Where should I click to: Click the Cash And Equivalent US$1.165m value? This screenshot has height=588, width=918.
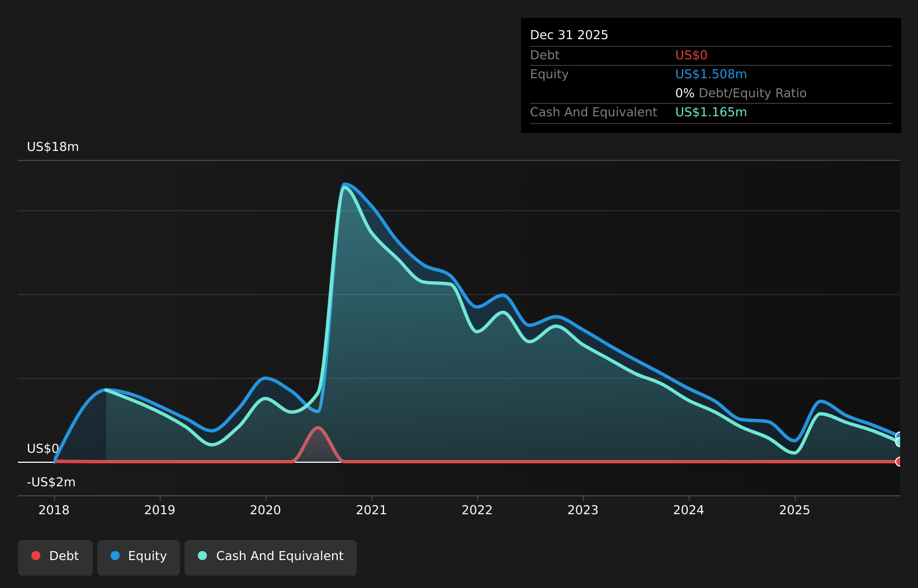click(711, 112)
